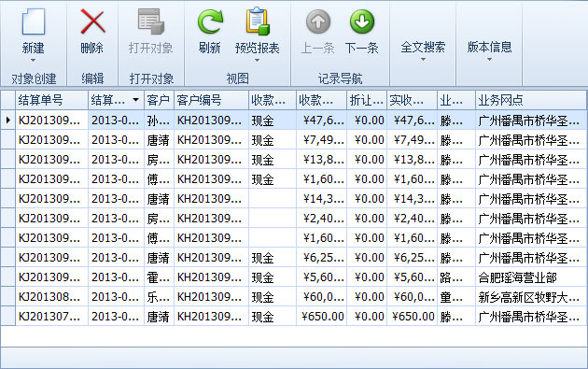Click the green 下一条 down arrow icon

[362, 21]
